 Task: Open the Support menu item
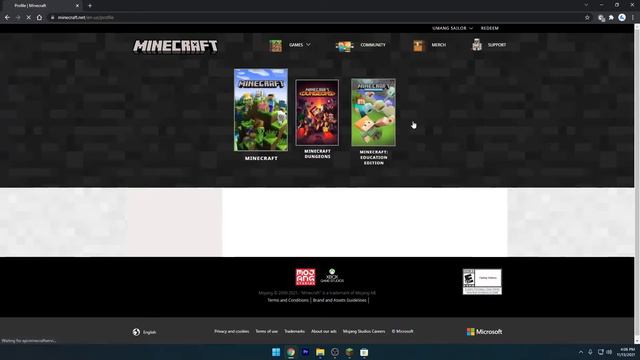click(497, 45)
